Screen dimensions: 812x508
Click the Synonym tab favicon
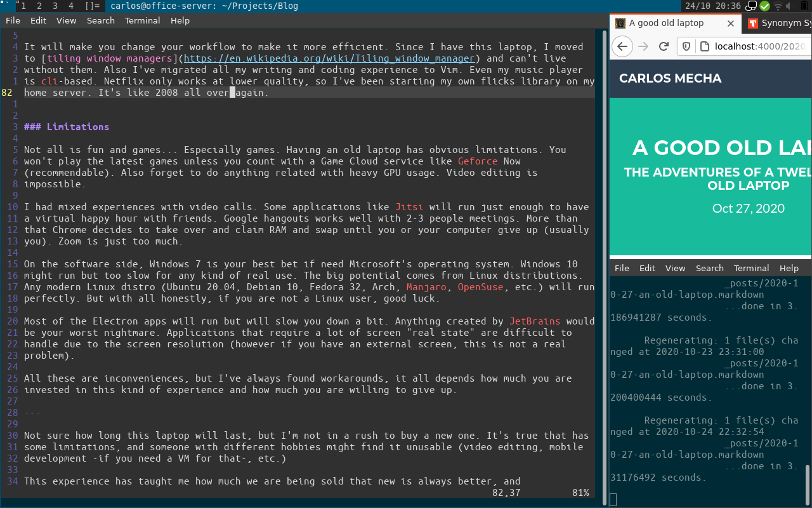(x=753, y=23)
